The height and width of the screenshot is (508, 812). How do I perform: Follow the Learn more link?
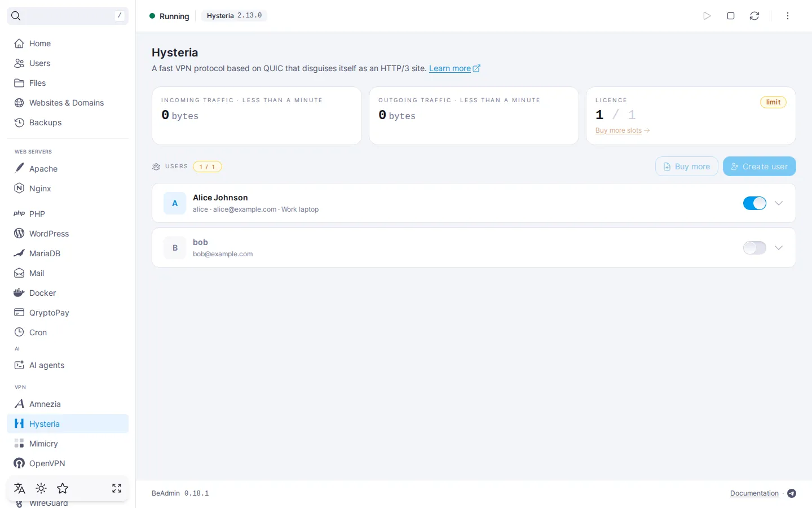(x=454, y=68)
